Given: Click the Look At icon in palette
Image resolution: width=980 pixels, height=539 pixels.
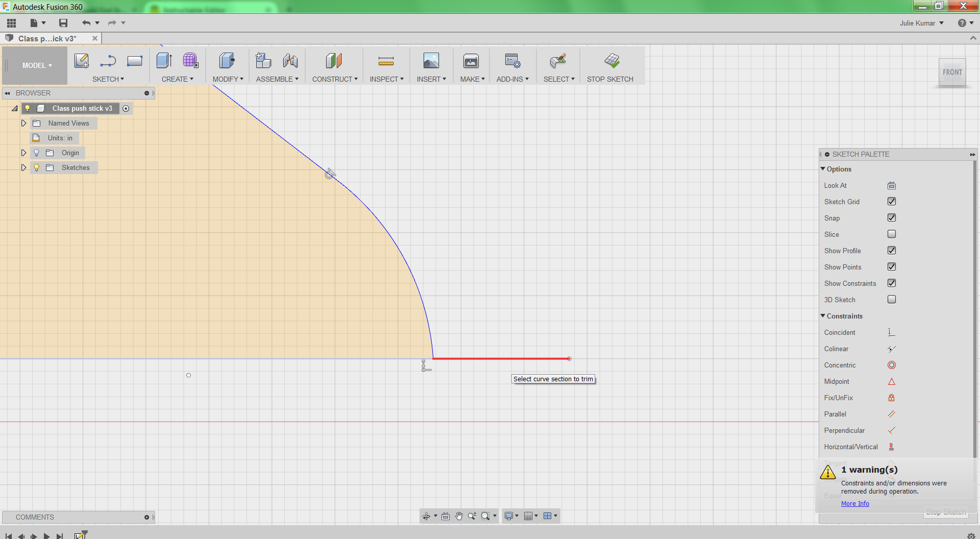Looking at the screenshot, I should [x=892, y=185].
